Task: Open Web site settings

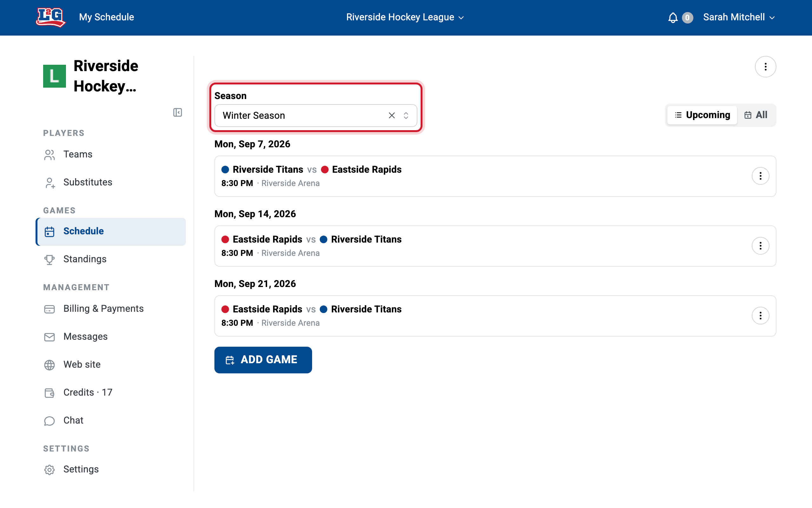Action: click(111, 364)
